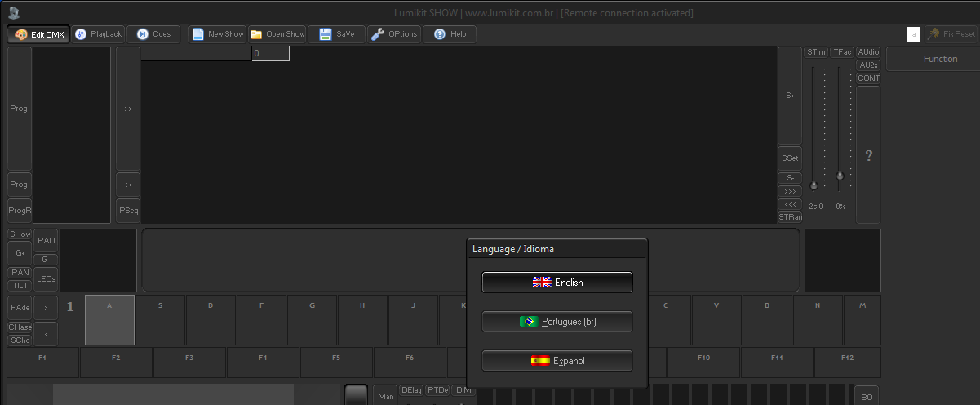Image resolution: width=980 pixels, height=405 pixels.
Task: Toggle the CONT button
Action: [868, 78]
